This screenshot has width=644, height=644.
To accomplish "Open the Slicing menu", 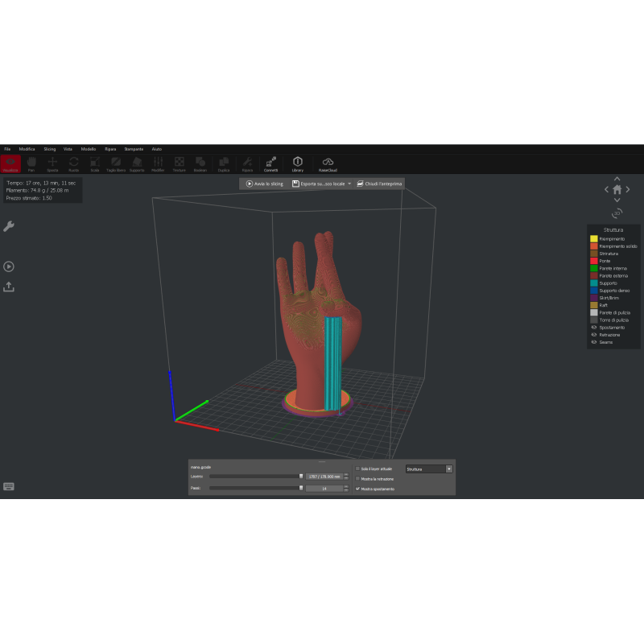I will tap(49, 149).
